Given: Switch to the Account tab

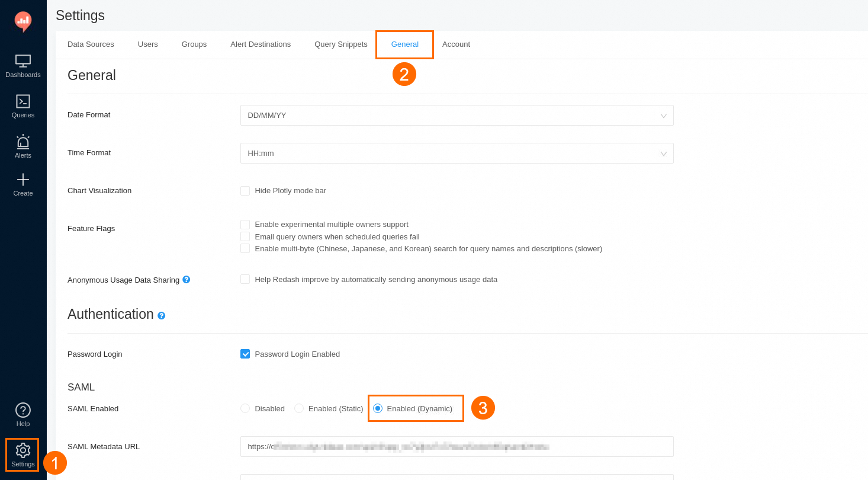Looking at the screenshot, I should (456, 44).
